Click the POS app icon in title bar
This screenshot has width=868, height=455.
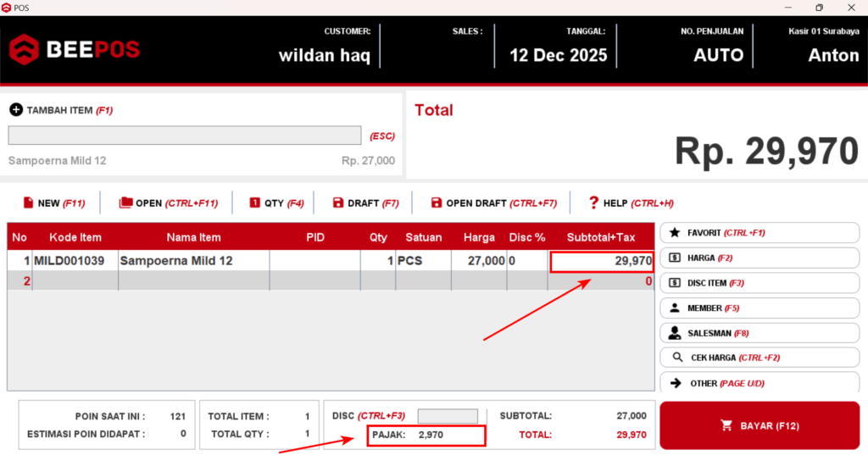click(7, 8)
